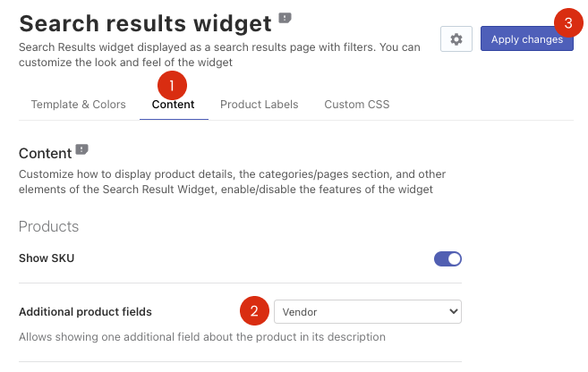Image resolution: width=588 pixels, height=372 pixels.
Task: Click the helper text about one additional field
Action: (x=202, y=337)
